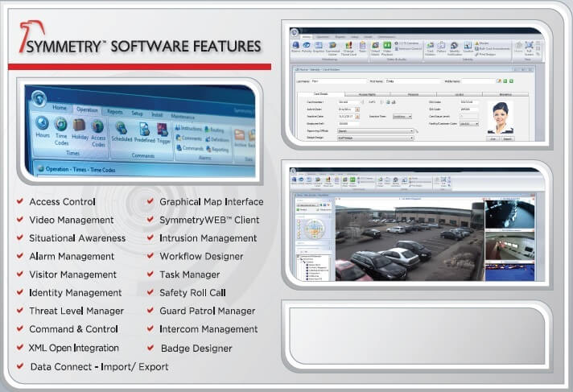Open alarm Definitions item
573x392 pixels.
click(217, 139)
